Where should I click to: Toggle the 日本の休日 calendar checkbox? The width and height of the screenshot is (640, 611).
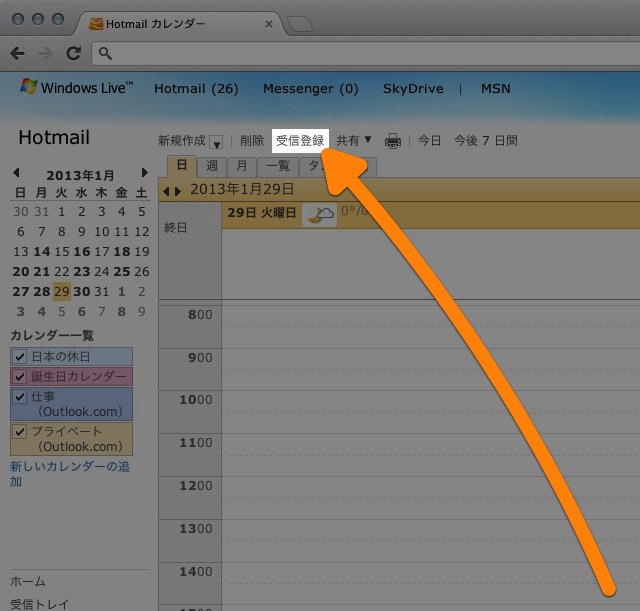[x=20, y=357]
